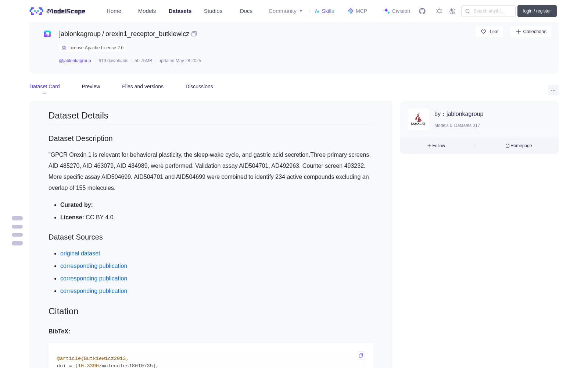Click the @article{Butkiewicz2013 code line
The height and width of the screenshot is (368, 588).
(x=93, y=358)
